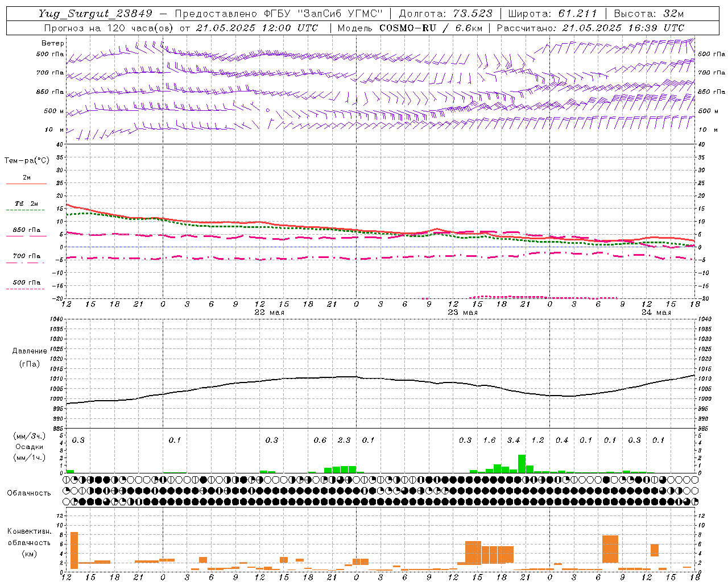Click the 'Ветер' wind panel label
The image size is (728, 582).
point(53,43)
